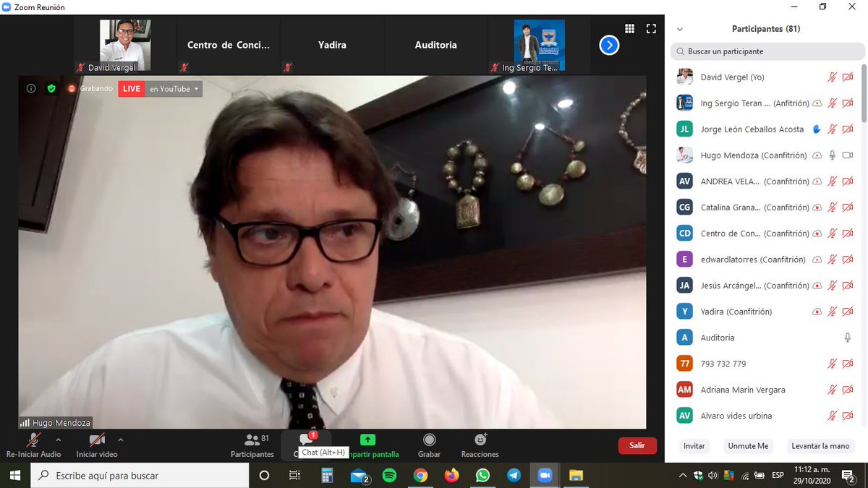
Task: Open Google Chrome from the taskbar
Action: [420, 475]
